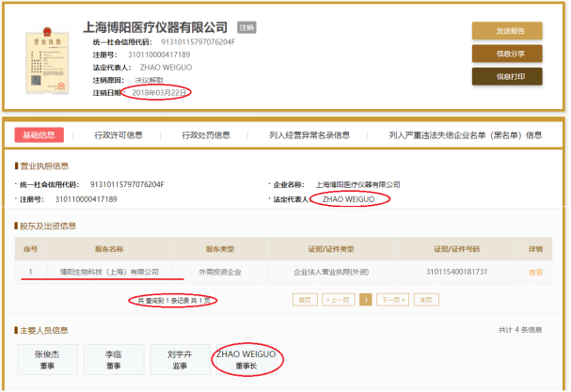The image size is (571, 392).
Task: Click the 查看 details link for shareholder row
Action: click(x=535, y=273)
